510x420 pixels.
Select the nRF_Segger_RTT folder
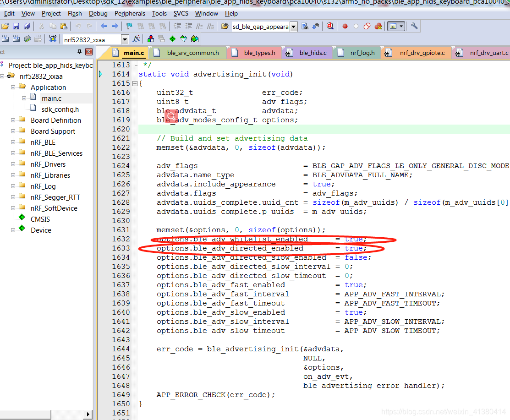point(55,197)
